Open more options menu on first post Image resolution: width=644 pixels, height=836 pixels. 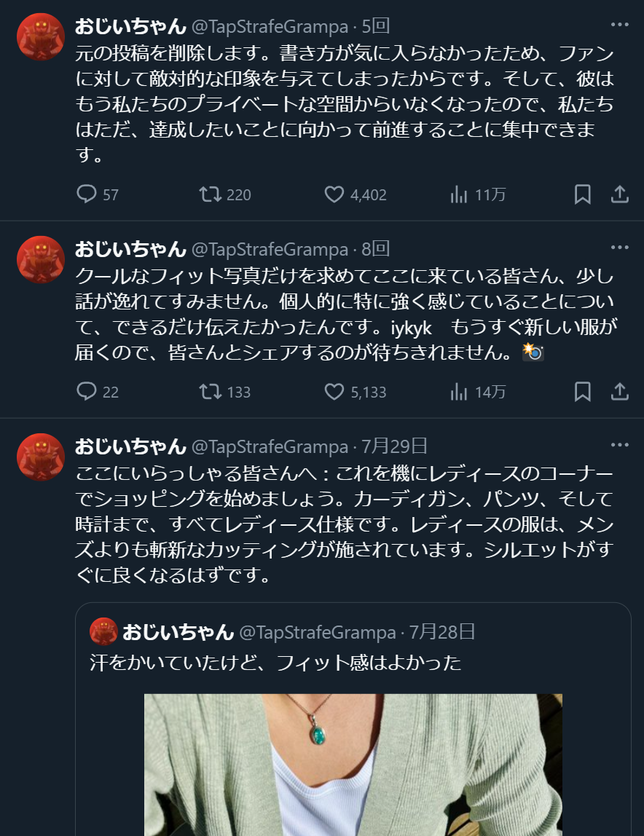coord(619,25)
